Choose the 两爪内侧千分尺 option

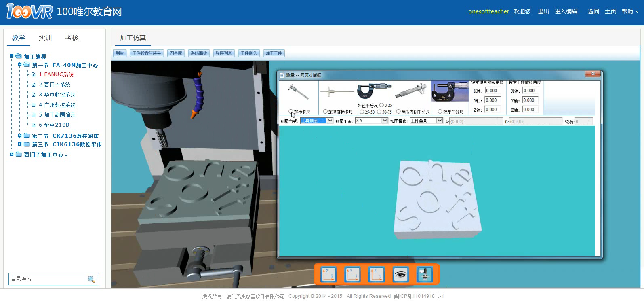(398, 112)
